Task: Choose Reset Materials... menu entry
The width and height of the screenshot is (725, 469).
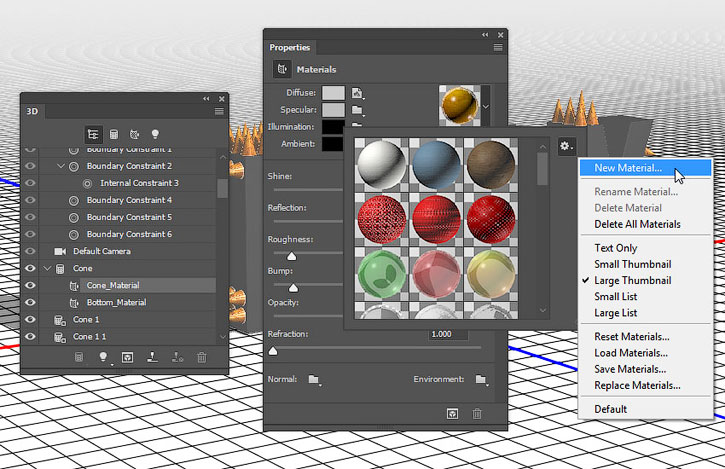Action: [632, 337]
